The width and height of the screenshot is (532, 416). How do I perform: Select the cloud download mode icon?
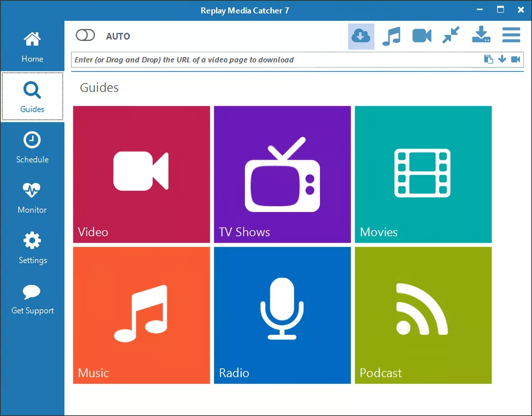pos(361,36)
